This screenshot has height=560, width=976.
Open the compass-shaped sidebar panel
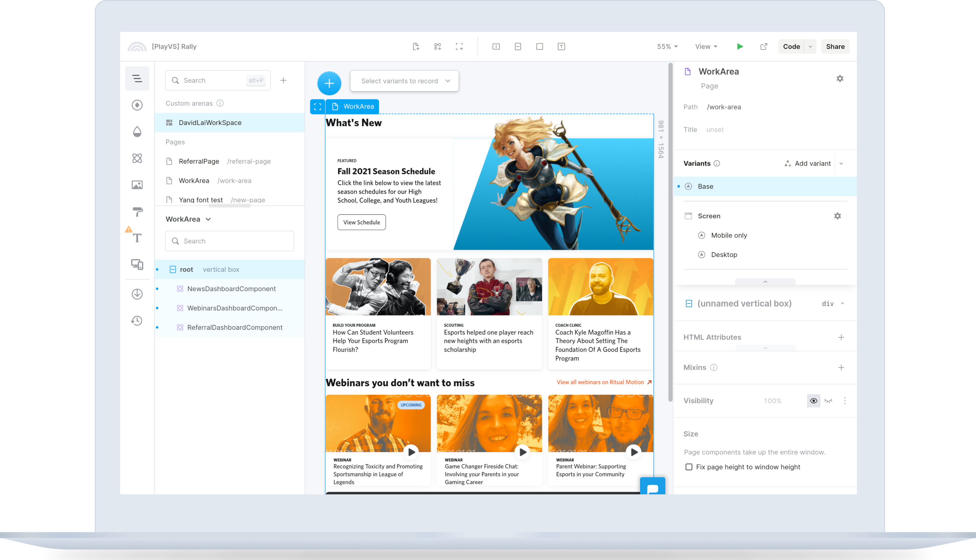pyautogui.click(x=137, y=105)
